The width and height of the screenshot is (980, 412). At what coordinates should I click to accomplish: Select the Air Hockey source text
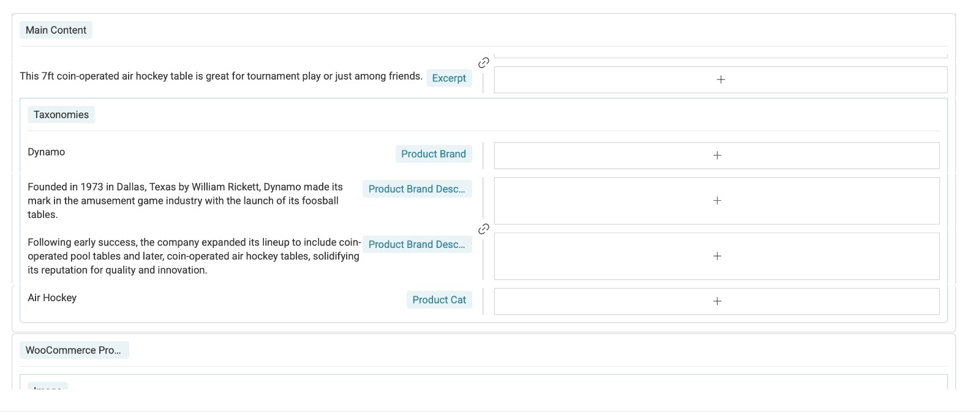point(52,298)
